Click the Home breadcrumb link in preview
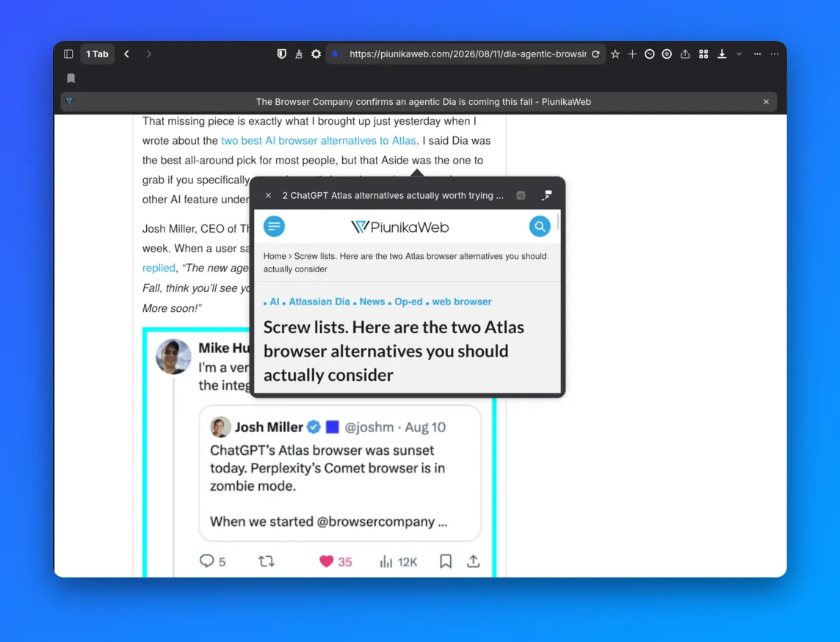The image size is (840, 642). coord(275,256)
